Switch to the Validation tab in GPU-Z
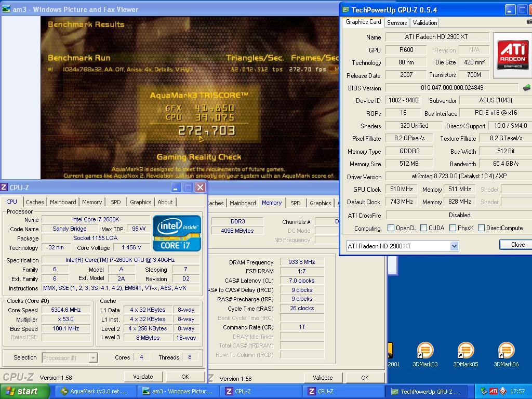 click(x=424, y=23)
